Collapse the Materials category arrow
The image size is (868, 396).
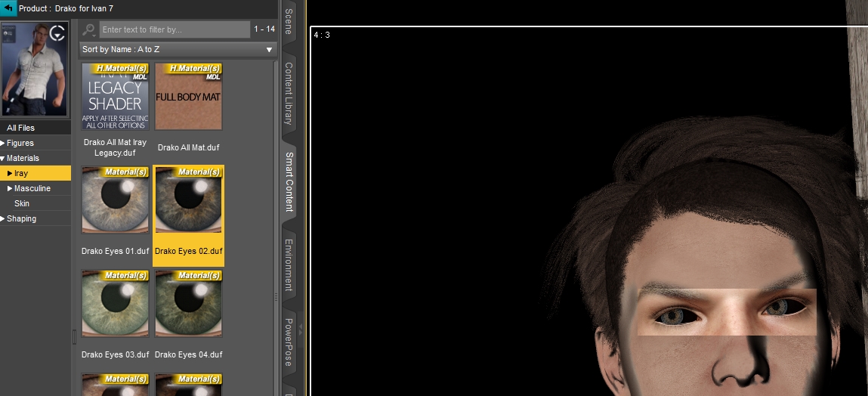pyautogui.click(x=3, y=158)
